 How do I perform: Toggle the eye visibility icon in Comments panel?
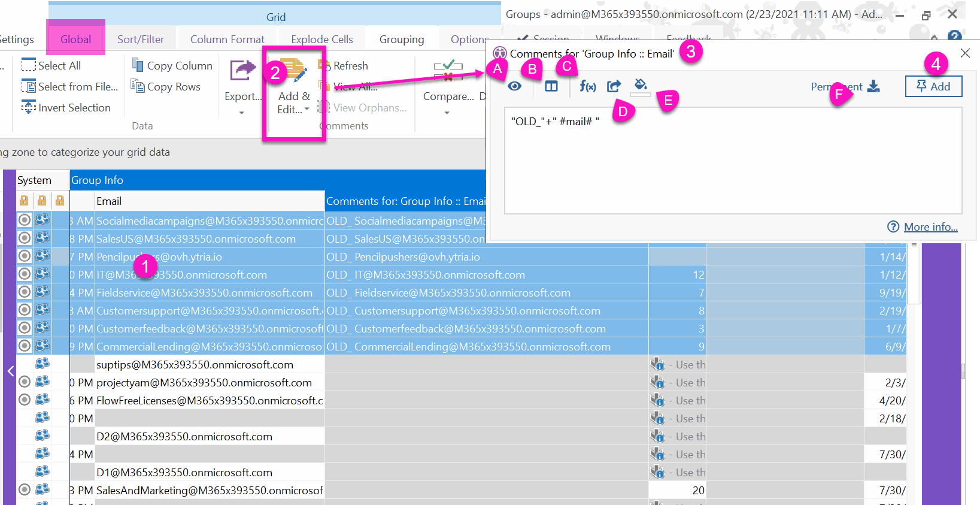514,87
